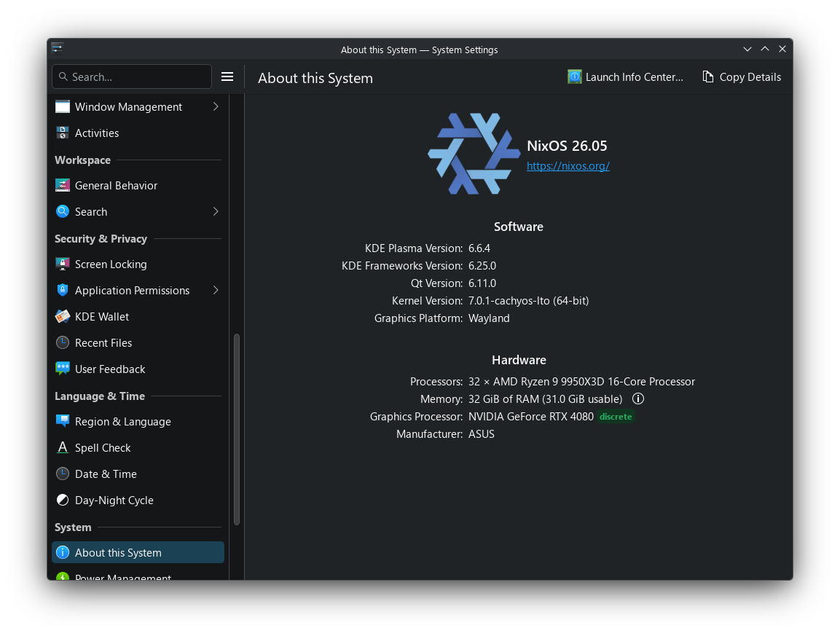Click the titlebar up-arrow maximize button
This screenshot has height=636, width=840.
point(765,49)
